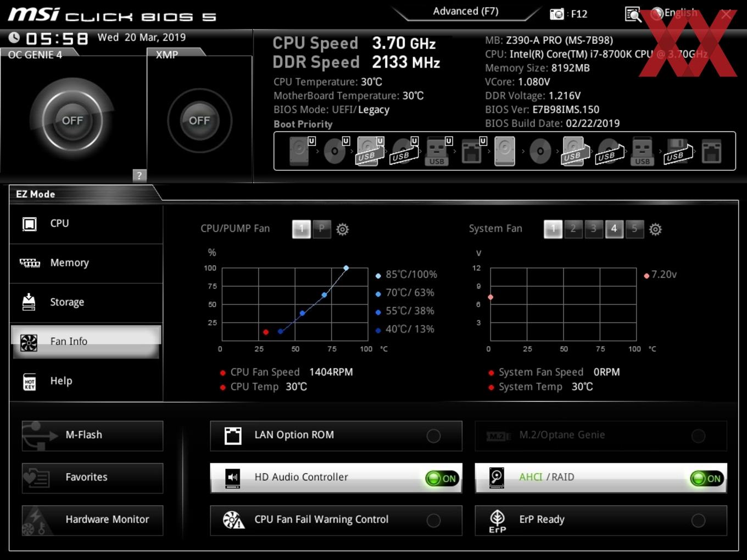Open the CPU section in EZ Mode sidebar
The image size is (747, 560).
coord(86,224)
